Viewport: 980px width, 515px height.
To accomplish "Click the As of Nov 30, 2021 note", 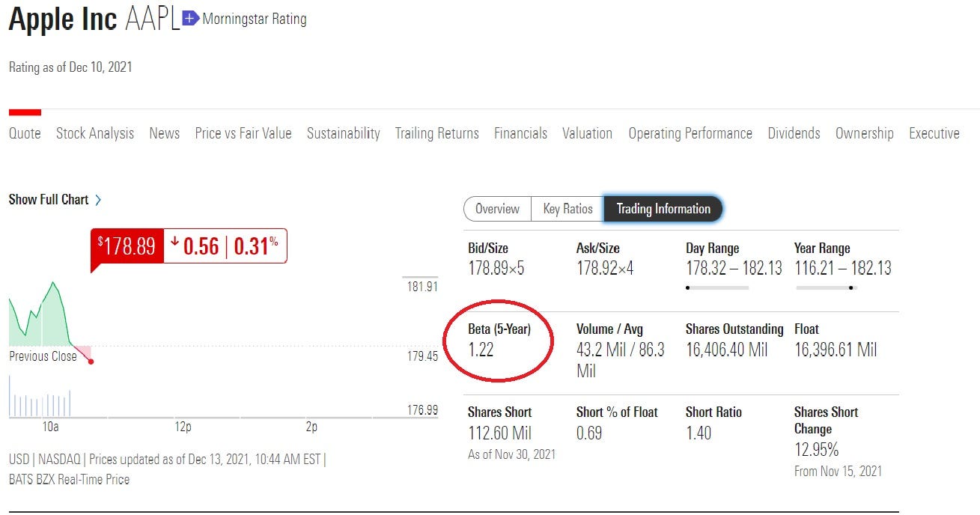I will tap(512, 454).
